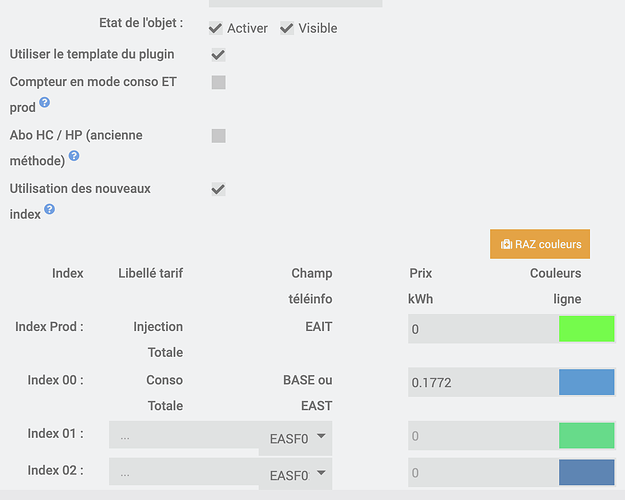The image size is (625, 500).
Task: Click the Index 01 tariff label field
Action: (183, 436)
